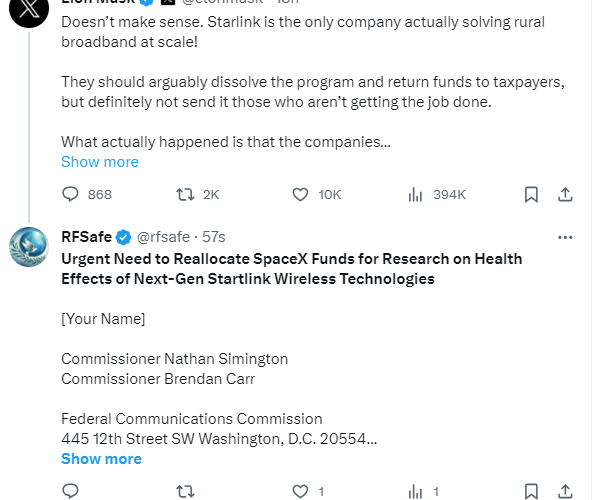Image resolution: width=615 pixels, height=500 pixels.
Task: Share the RFSafe tweet
Action: (565, 491)
